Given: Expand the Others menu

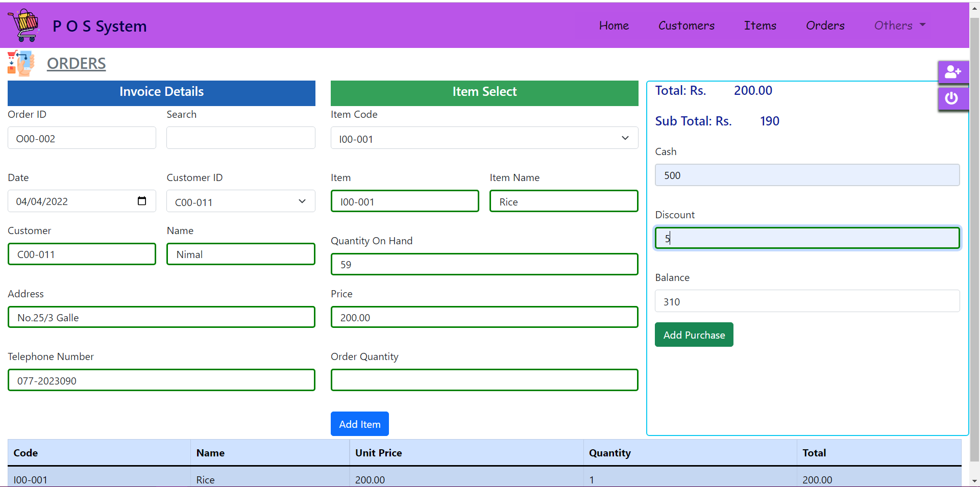Looking at the screenshot, I should [x=899, y=25].
